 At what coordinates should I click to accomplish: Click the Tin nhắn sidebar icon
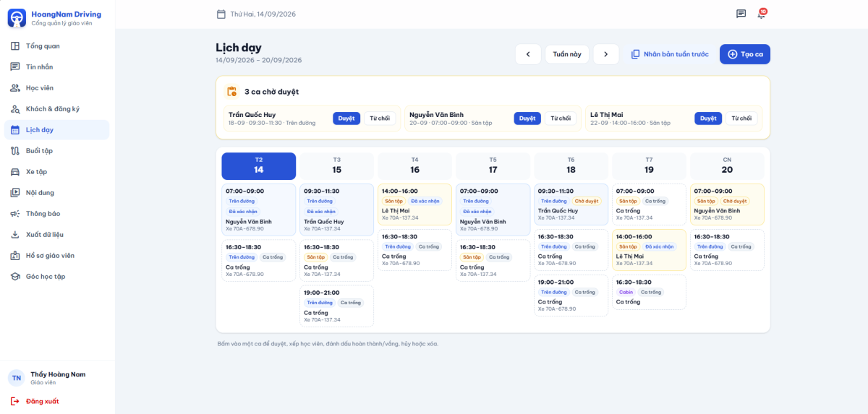tap(15, 67)
